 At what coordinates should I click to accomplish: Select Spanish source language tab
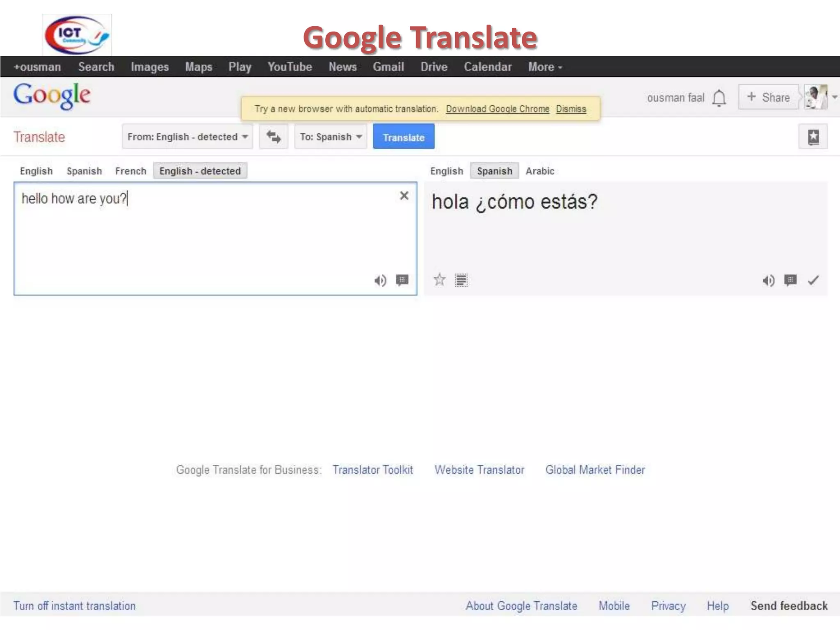pos(84,171)
